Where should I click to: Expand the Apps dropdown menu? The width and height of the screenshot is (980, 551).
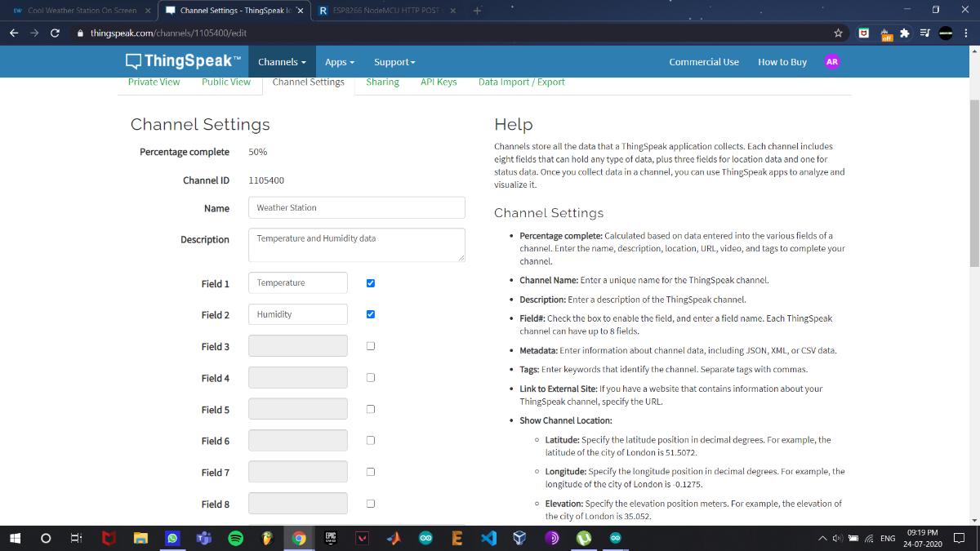pos(340,62)
